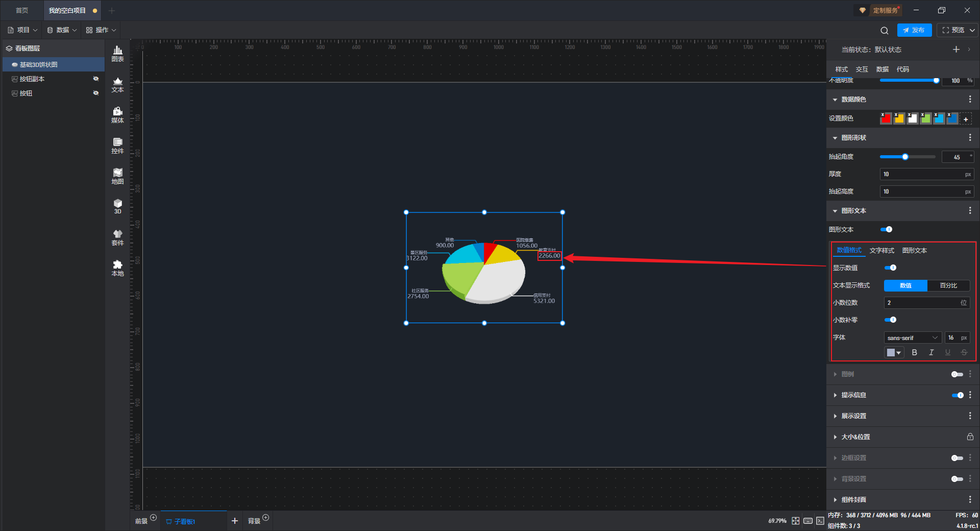Toggle the 显示数值 switch

coord(891,268)
